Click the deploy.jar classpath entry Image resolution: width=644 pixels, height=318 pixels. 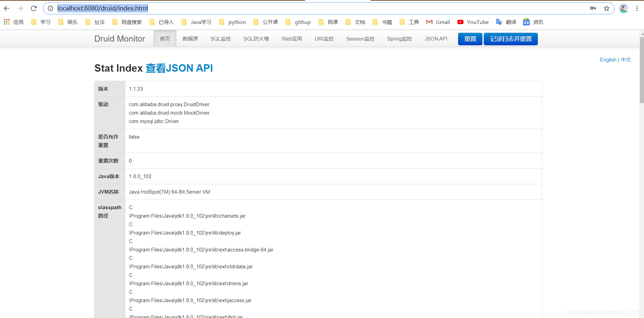pyautogui.click(x=185, y=233)
